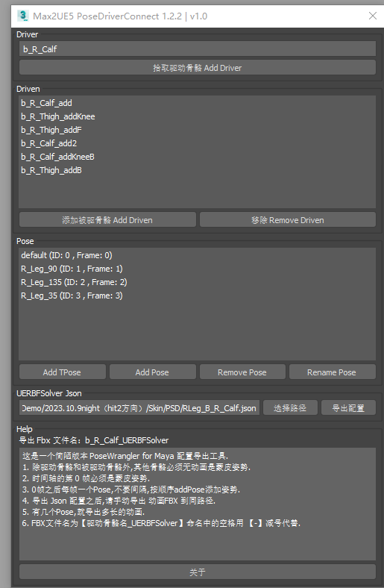The width and height of the screenshot is (384, 588).
Task: Click the UERBFSolver Json path field
Action: click(x=139, y=408)
